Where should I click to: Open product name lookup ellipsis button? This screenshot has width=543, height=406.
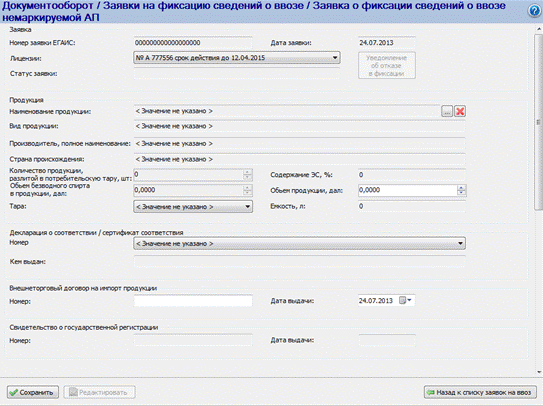coord(447,111)
